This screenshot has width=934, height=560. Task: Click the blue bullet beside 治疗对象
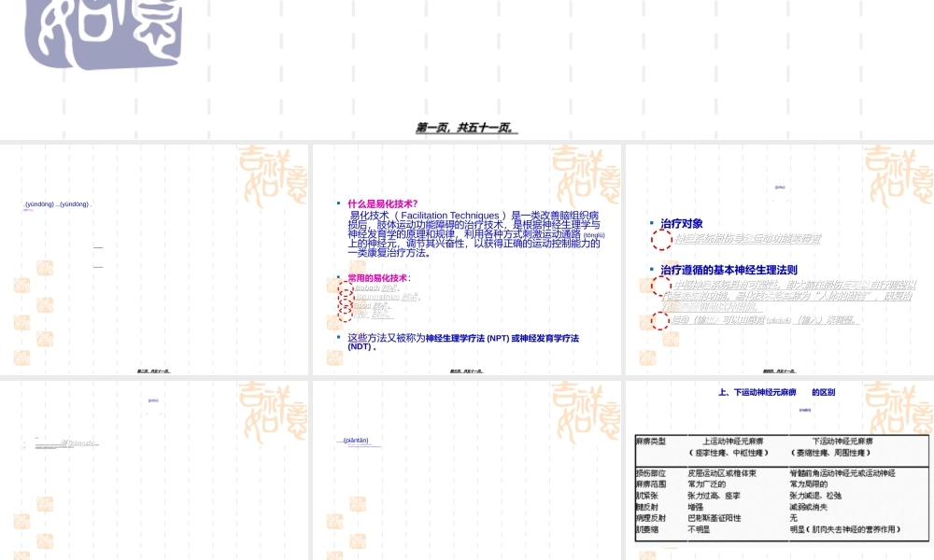point(652,222)
